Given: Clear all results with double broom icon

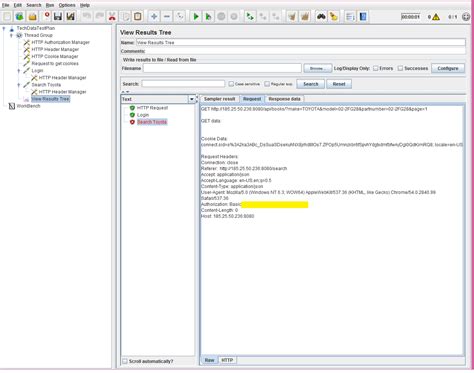Looking at the screenshot, I should [x=305, y=16].
